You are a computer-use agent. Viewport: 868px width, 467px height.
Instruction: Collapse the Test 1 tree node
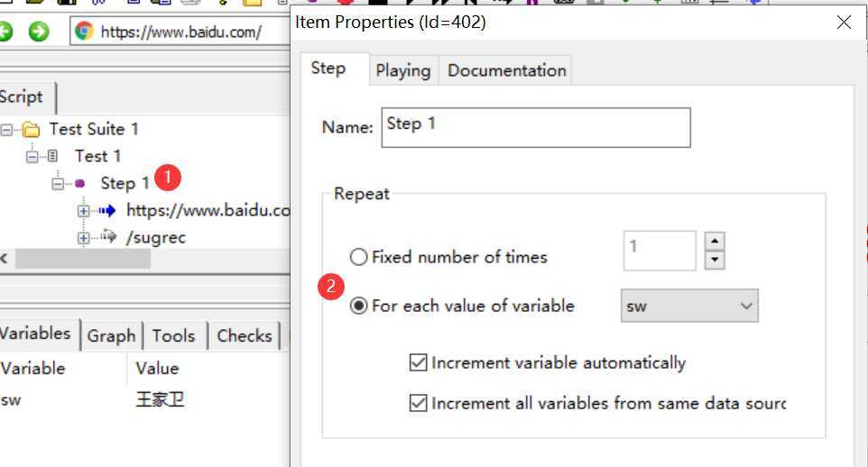coord(32,157)
